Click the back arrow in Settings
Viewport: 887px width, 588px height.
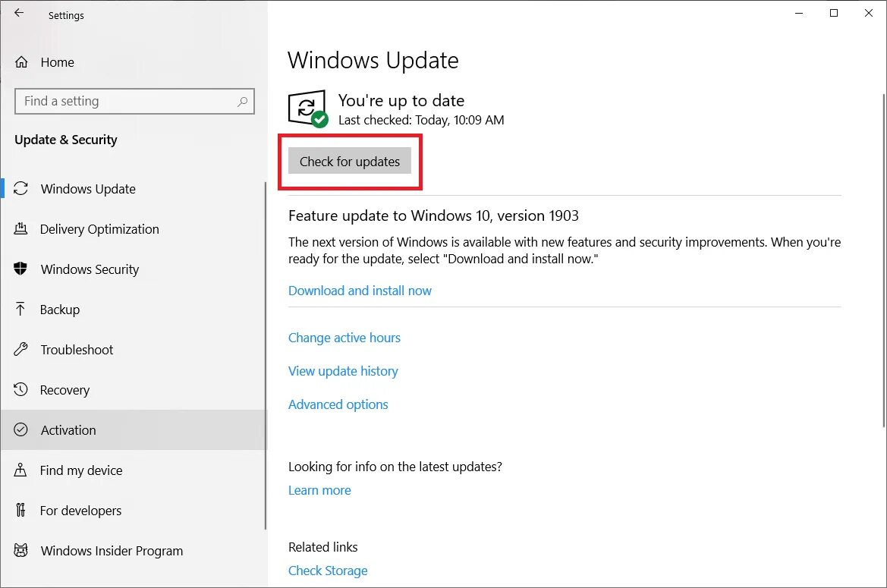coord(19,12)
